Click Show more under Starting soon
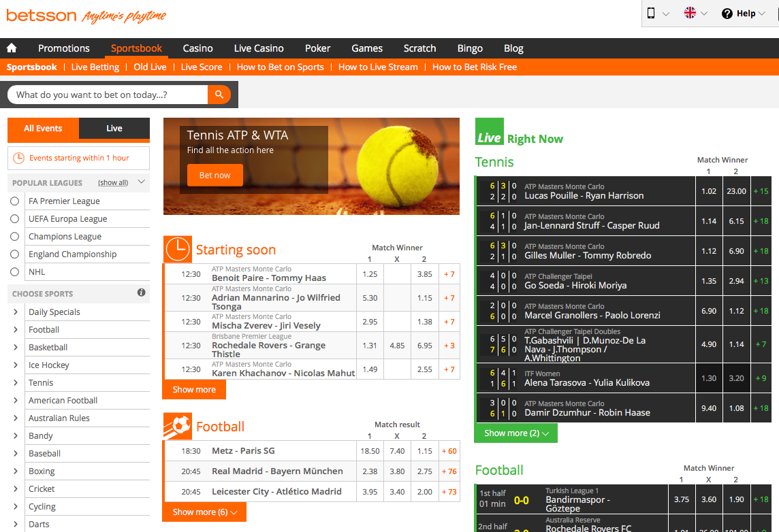 click(x=194, y=390)
